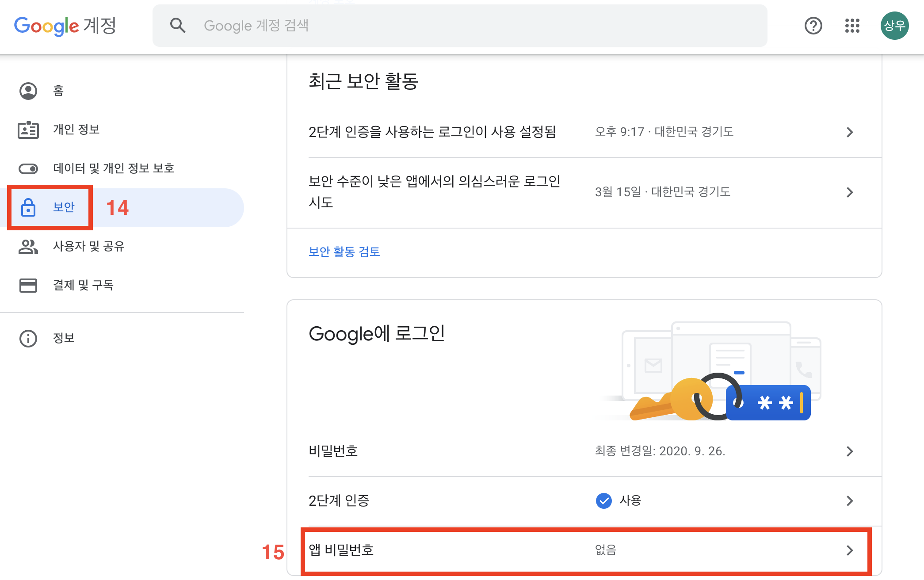The width and height of the screenshot is (924, 580).
Task: Open the Google apps grid icon
Action: coord(852,26)
